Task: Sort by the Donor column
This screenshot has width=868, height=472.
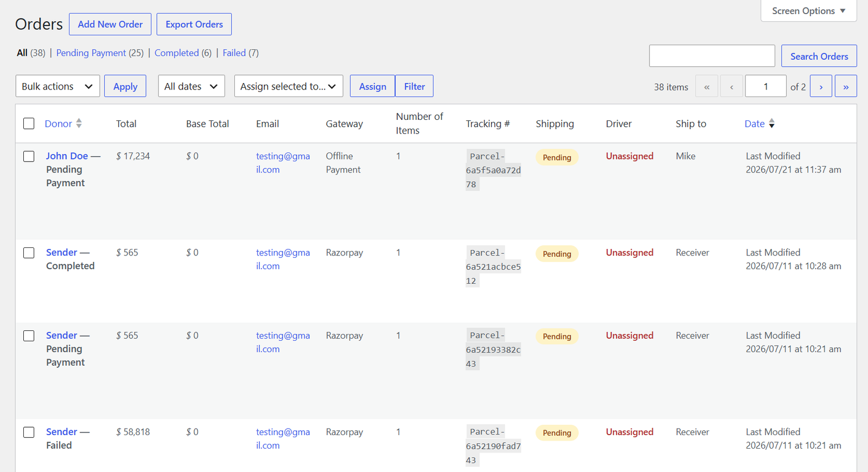Action: [x=59, y=124]
